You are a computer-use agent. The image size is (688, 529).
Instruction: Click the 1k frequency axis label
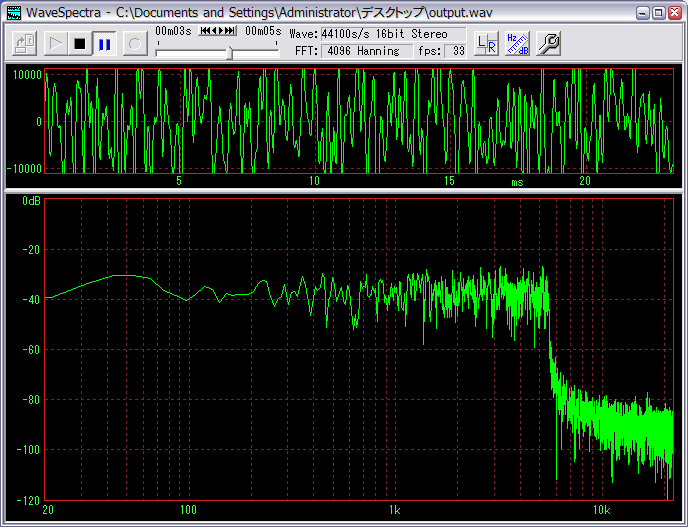tap(394, 510)
